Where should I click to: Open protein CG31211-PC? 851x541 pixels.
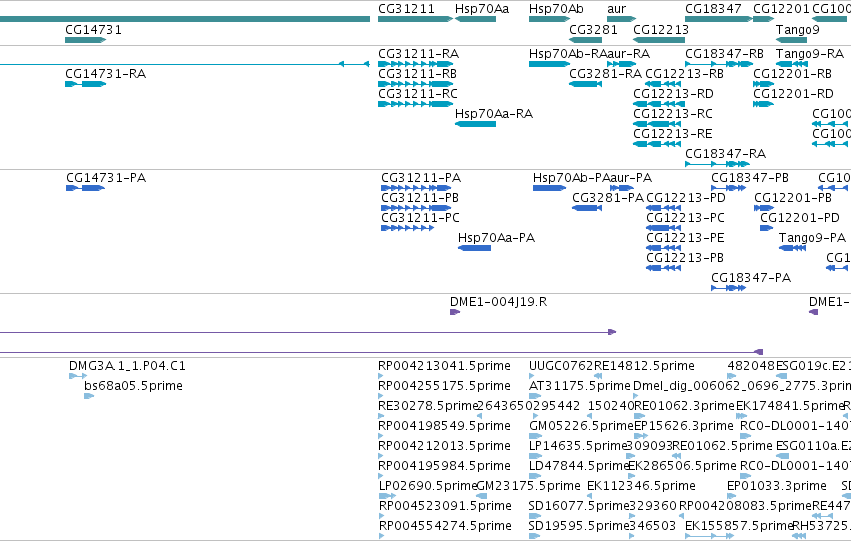[x=421, y=218]
